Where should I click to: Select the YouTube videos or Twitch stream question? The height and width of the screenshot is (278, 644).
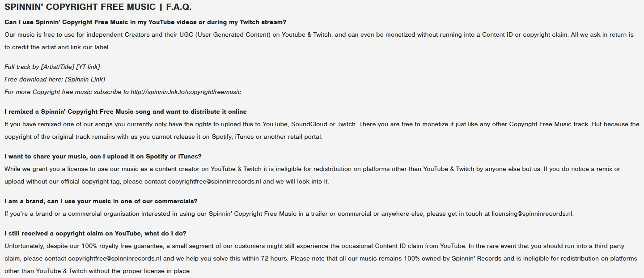[145, 22]
